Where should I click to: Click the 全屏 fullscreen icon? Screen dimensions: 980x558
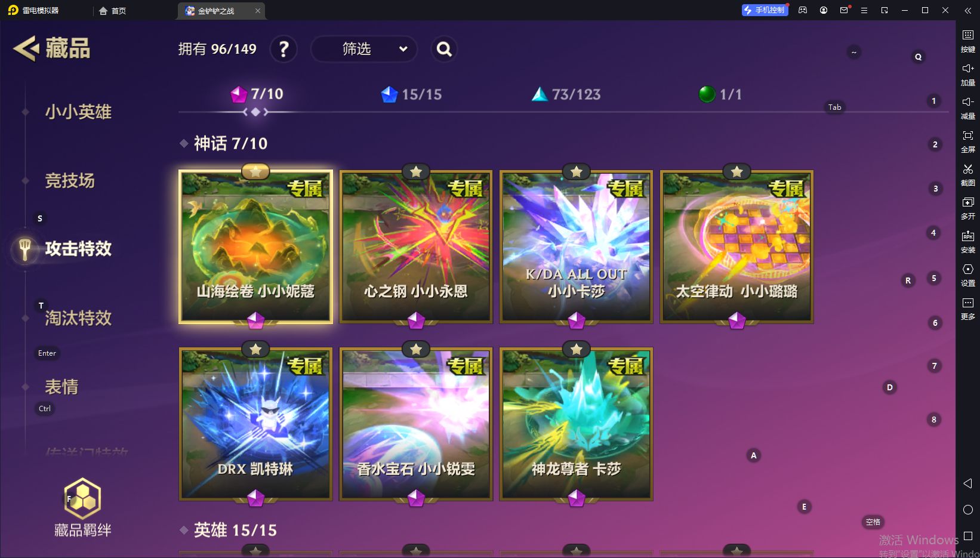(x=968, y=136)
